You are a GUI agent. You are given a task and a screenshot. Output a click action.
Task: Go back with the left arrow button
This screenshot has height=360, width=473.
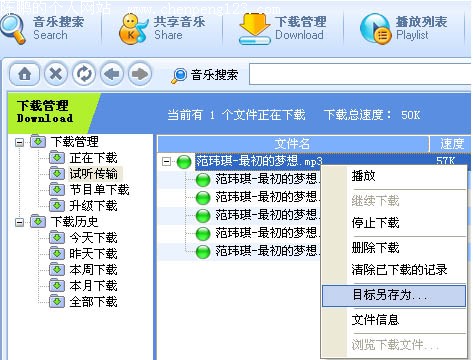(112, 74)
